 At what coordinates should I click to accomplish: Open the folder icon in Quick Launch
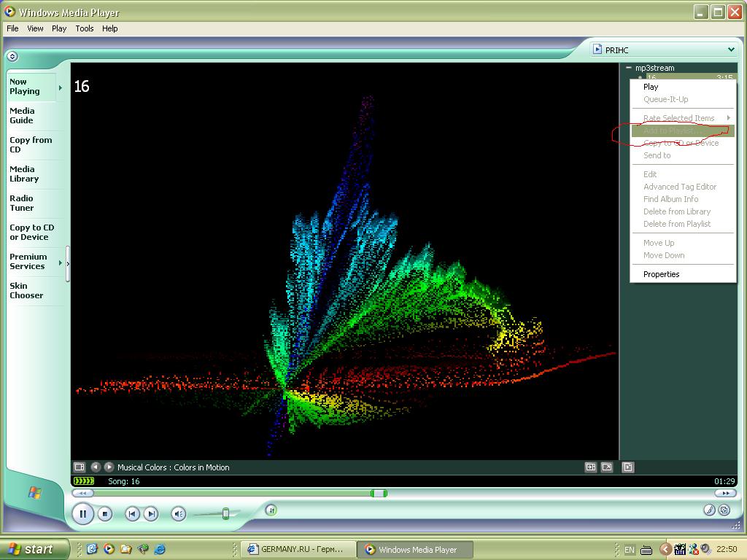tap(125, 549)
